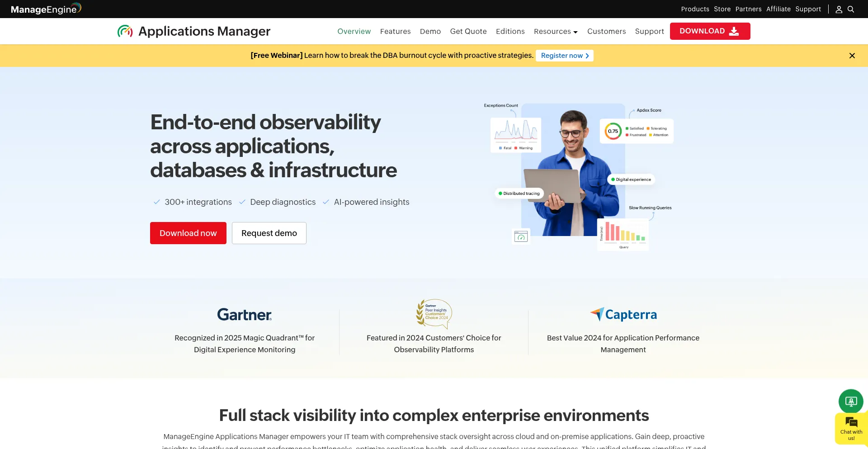Open Support in the top black bar
Viewport: 868px width, 449px height.
pos(808,9)
